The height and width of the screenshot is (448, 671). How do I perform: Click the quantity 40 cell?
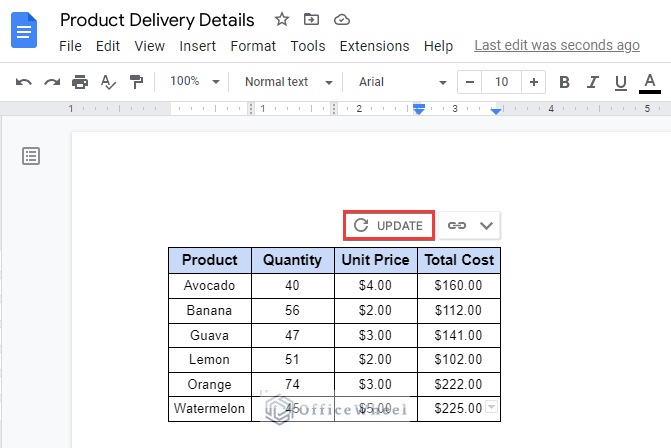coord(293,285)
